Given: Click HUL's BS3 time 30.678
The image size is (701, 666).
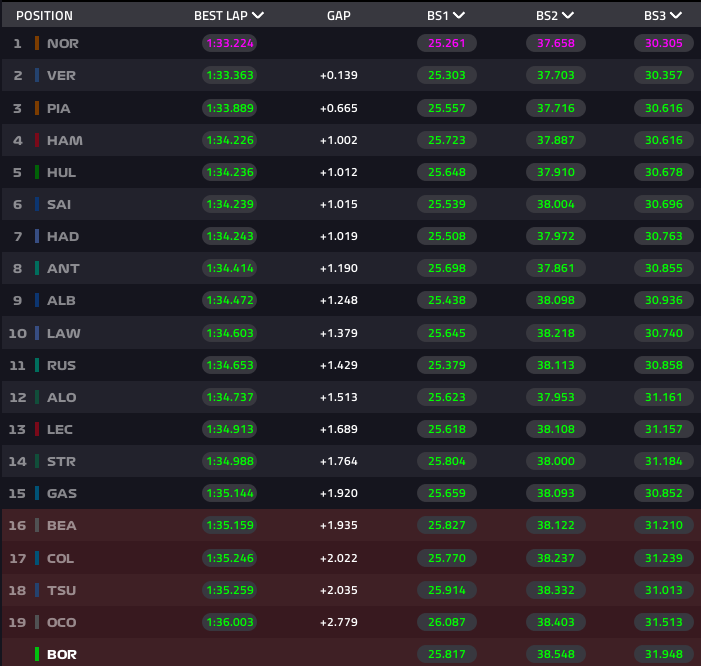Looking at the screenshot, I should click(663, 172).
